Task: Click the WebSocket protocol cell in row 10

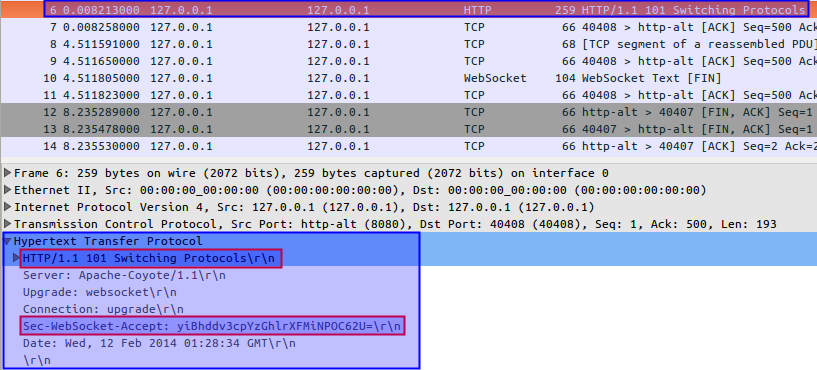Action: (495, 78)
